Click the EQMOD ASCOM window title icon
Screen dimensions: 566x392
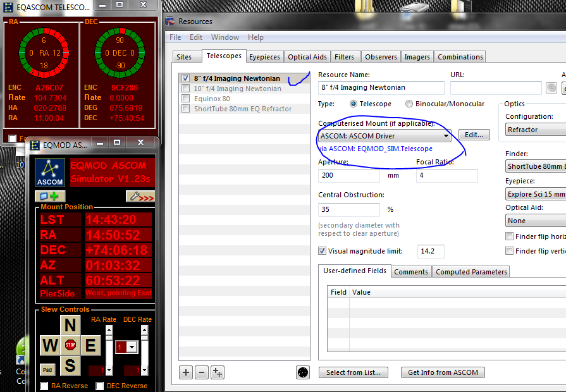35,145
